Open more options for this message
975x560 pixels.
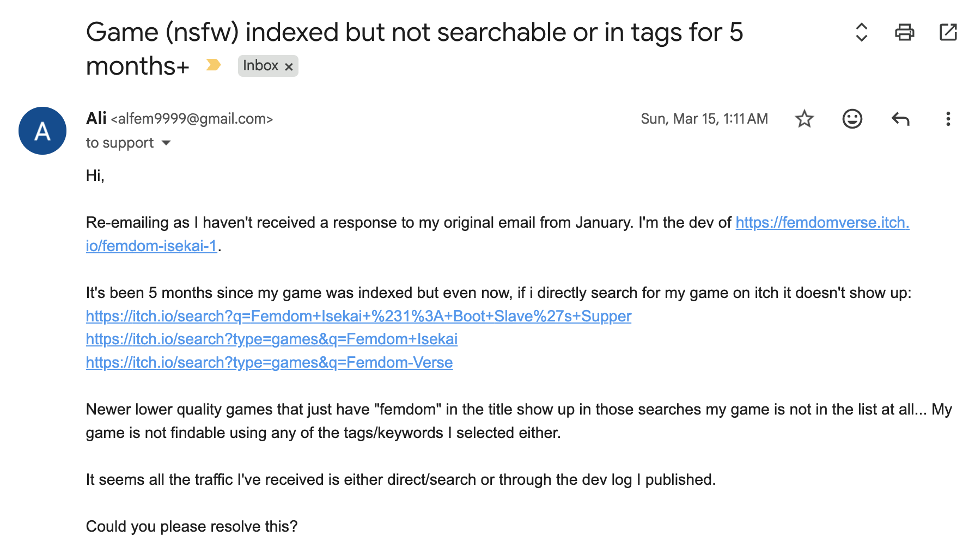(x=948, y=119)
